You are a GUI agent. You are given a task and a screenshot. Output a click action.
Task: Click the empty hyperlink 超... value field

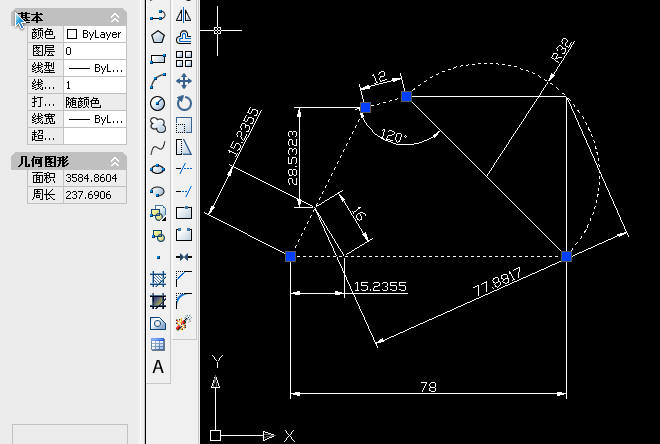pos(95,136)
